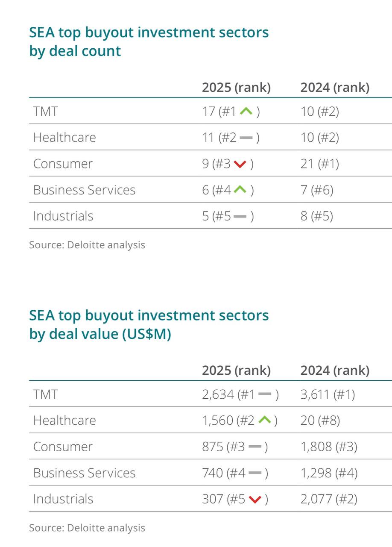392x547 pixels.
Task: Select gray dash in Industrials deal count row
Action: (240, 216)
